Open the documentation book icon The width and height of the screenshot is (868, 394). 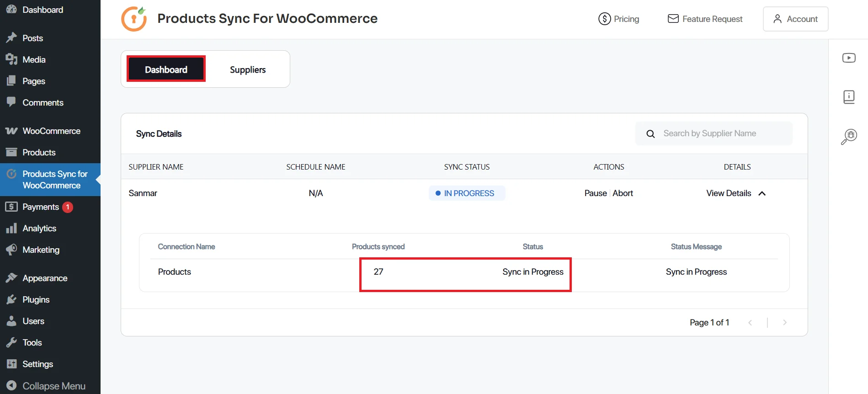pos(849,97)
